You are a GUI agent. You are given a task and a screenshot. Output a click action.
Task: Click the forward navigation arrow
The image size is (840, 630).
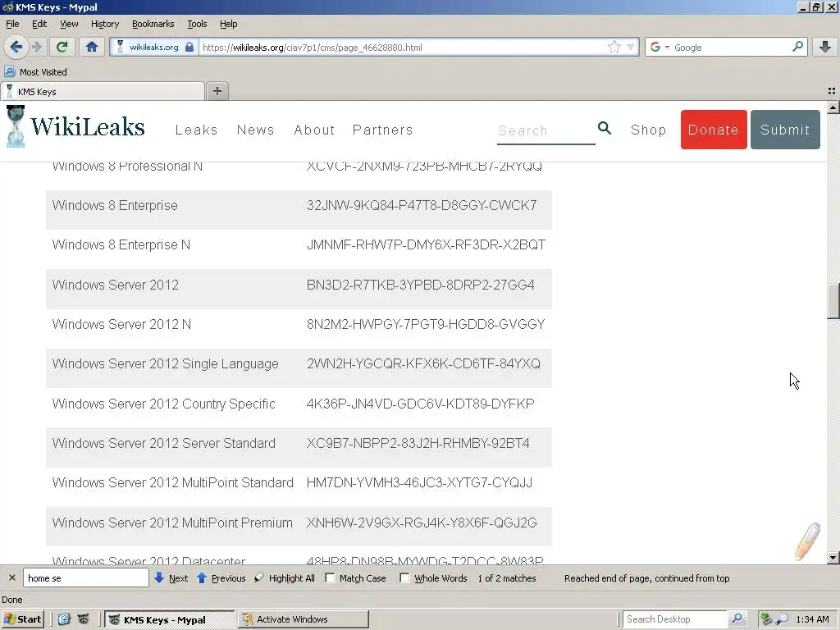[37, 47]
